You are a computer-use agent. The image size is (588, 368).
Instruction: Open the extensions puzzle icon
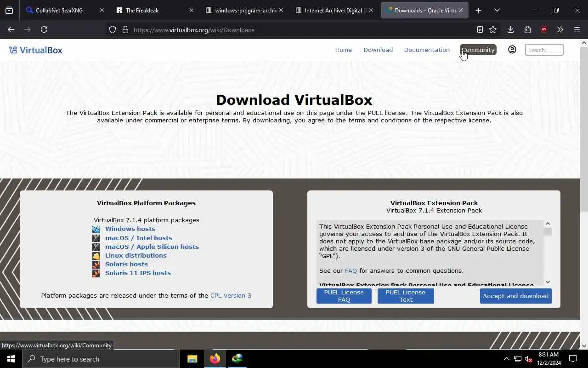[x=527, y=29]
